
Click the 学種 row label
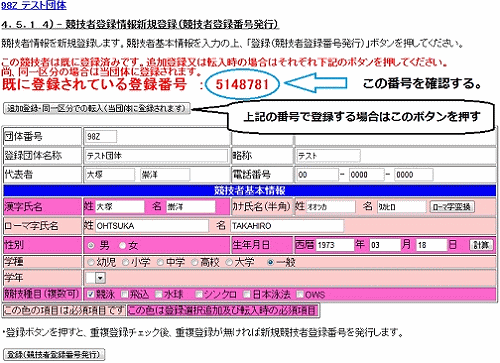14,262
